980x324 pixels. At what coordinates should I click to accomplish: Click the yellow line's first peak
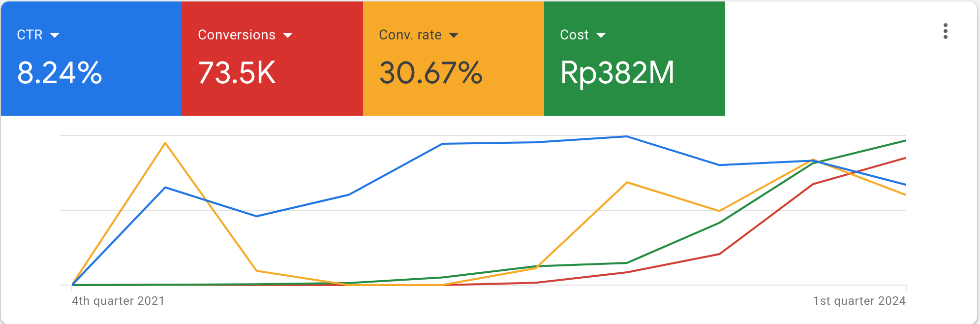point(165,143)
